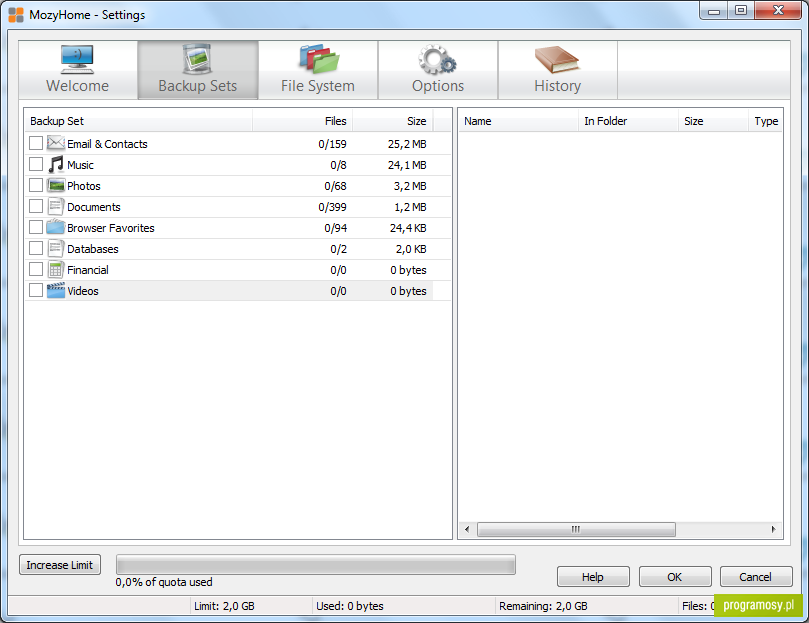Go to the History tab
809x623 pixels.
557,70
